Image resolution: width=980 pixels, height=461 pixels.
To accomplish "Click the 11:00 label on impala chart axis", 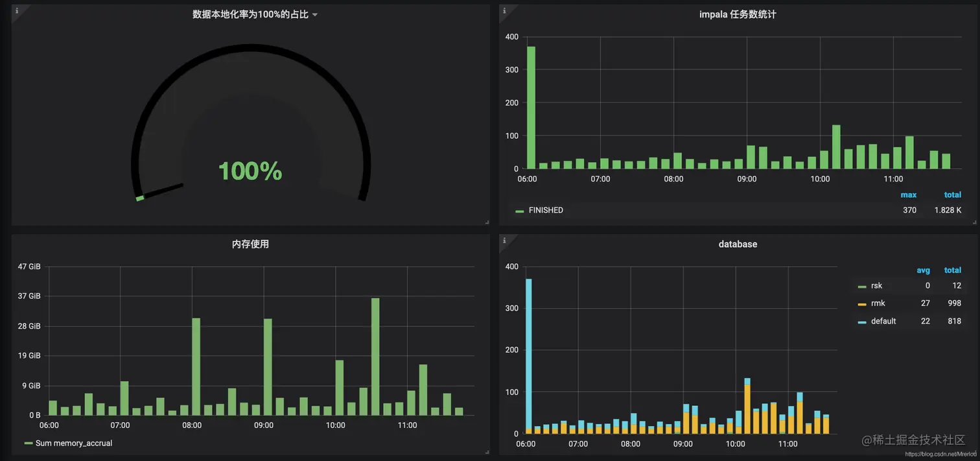I will tap(893, 179).
